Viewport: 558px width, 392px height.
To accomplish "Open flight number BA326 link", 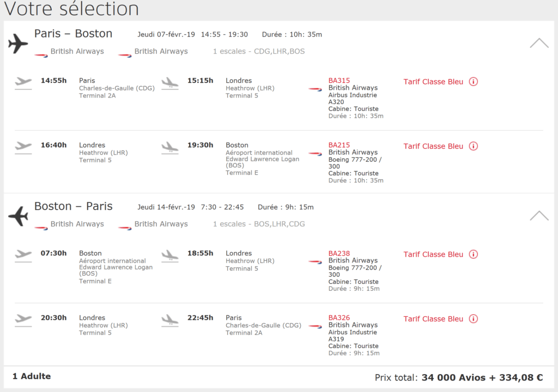I will pos(339,317).
